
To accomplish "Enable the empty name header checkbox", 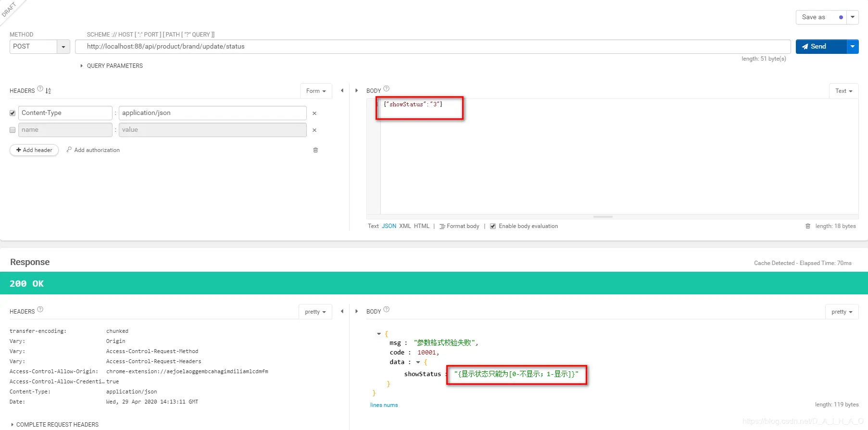I will tap(13, 130).
